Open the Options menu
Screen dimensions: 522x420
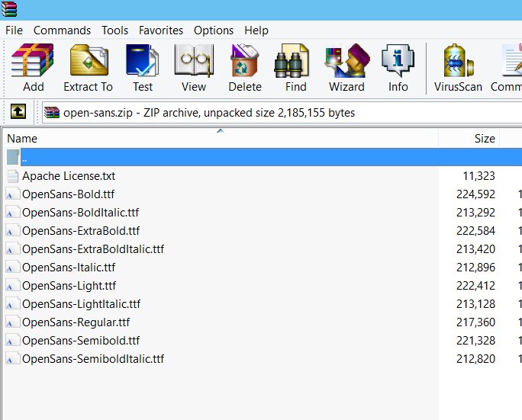tap(214, 30)
